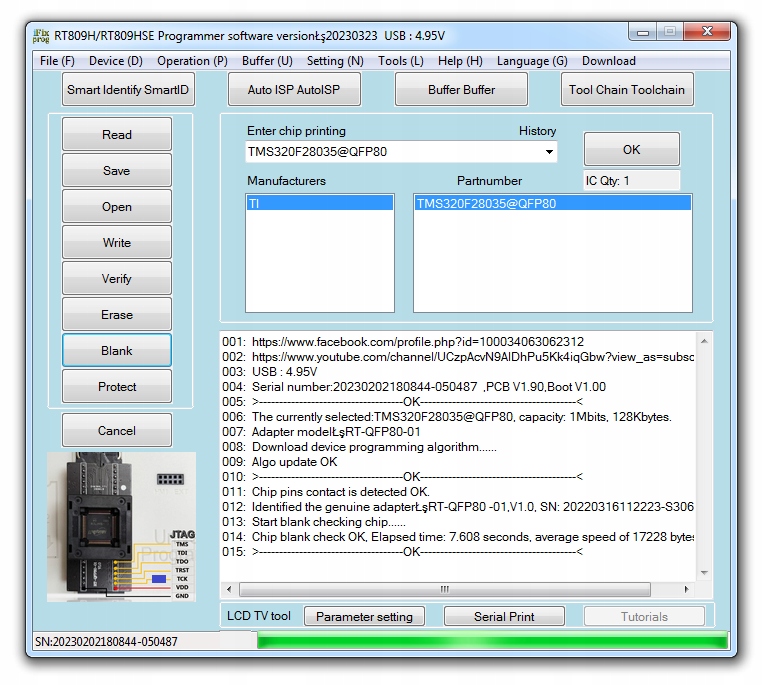Open Parameter setting for LCD TV tool
The width and height of the screenshot is (763, 685).
click(364, 617)
